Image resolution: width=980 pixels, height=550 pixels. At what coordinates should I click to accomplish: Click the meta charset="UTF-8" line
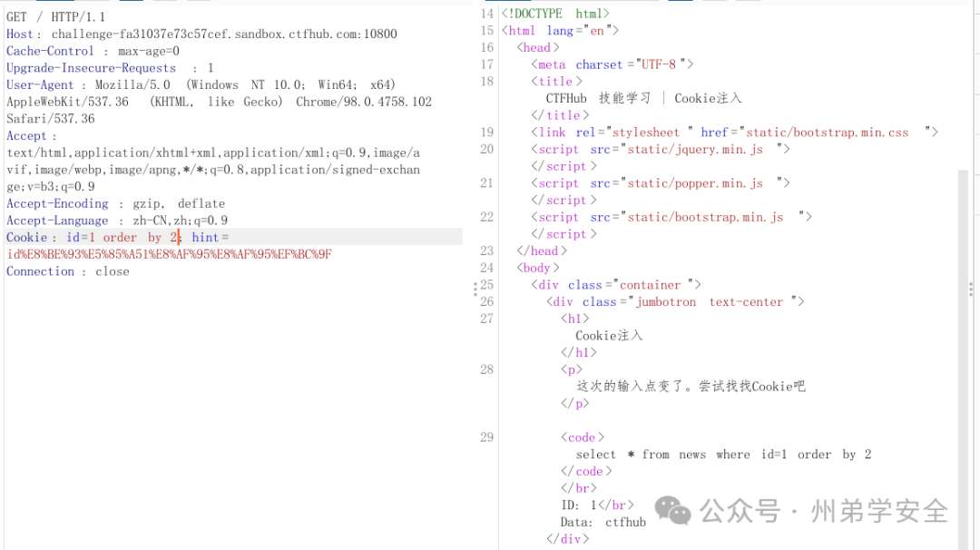[x=612, y=64]
